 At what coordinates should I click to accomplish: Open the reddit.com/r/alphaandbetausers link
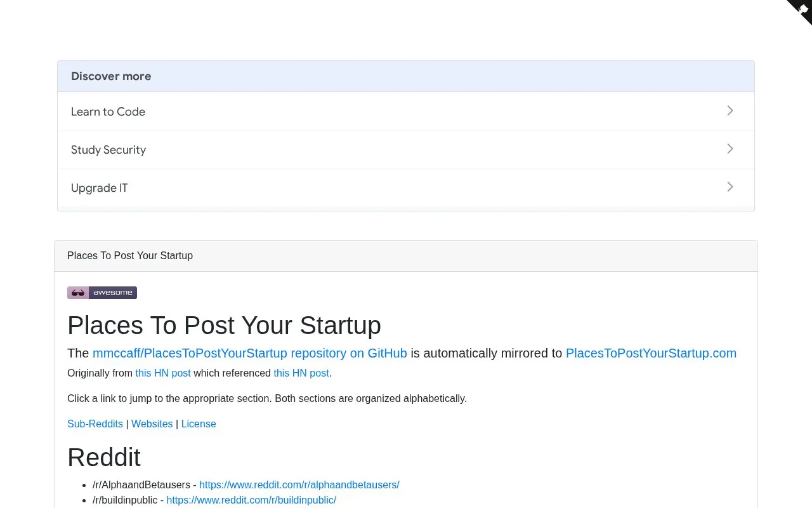pyautogui.click(x=299, y=485)
